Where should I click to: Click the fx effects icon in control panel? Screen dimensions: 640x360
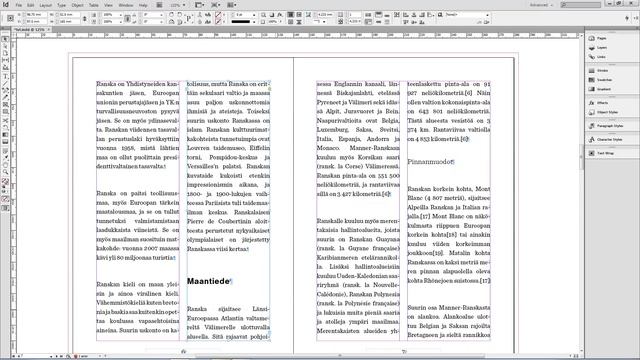(x=280, y=15)
